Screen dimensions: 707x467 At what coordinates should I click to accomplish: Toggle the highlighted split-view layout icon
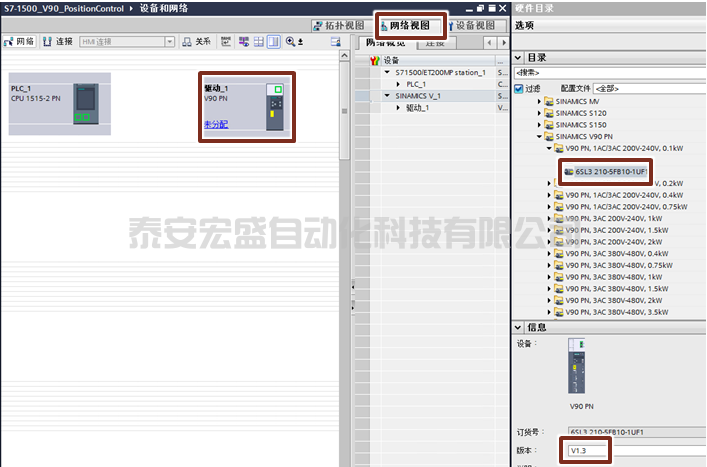point(274,41)
